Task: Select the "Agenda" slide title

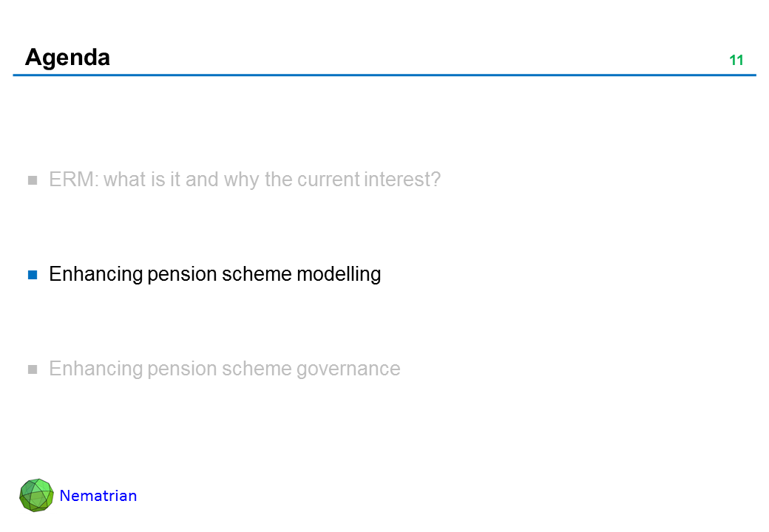Action: (x=67, y=58)
